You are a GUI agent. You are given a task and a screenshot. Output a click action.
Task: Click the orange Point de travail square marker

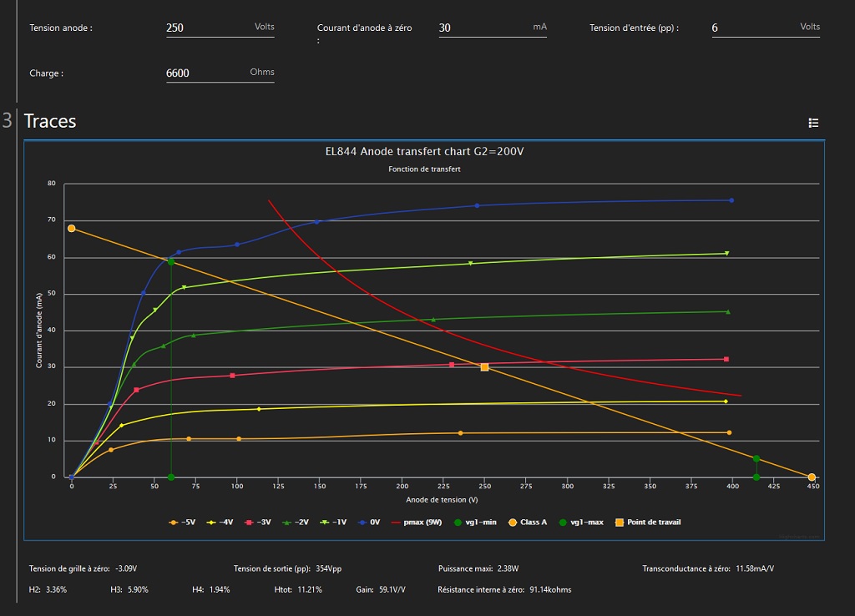[484, 367]
